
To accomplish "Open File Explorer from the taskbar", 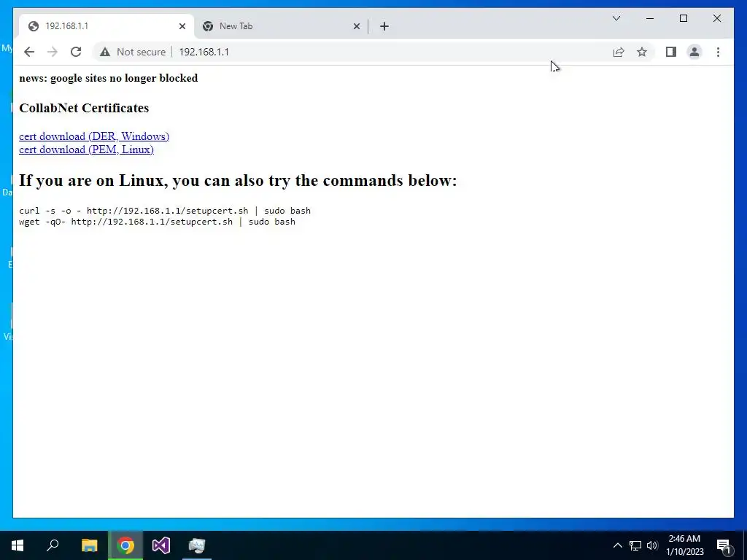I will pos(89,545).
